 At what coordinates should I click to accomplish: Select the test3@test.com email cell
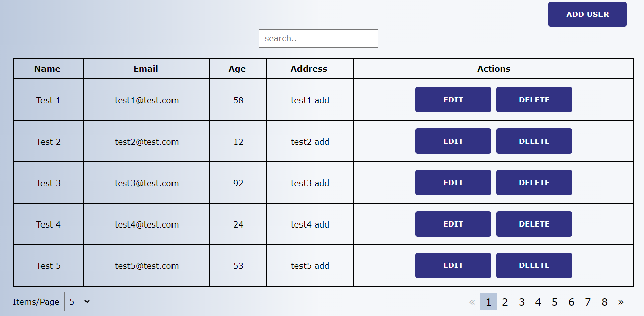pos(147,183)
